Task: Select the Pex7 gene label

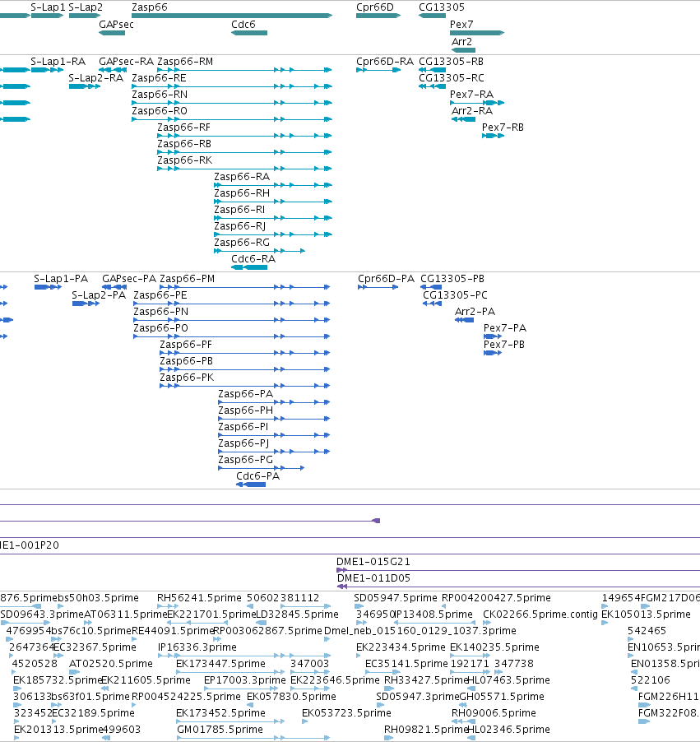Action: 461,24
